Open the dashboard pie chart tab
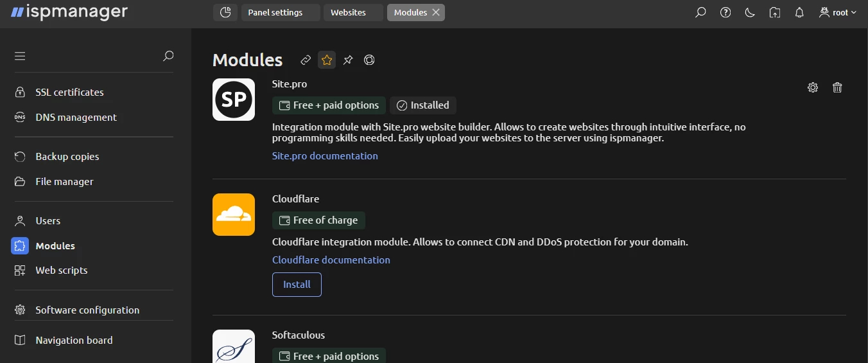Image resolution: width=868 pixels, height=363 pixels. click(225, 12)
